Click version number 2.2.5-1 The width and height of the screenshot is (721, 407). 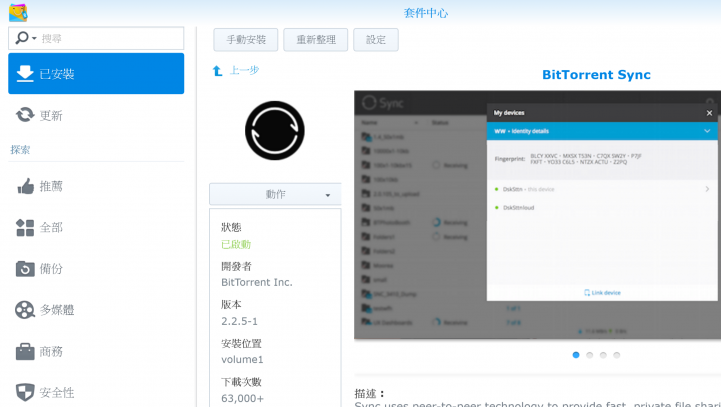point(240,321)
